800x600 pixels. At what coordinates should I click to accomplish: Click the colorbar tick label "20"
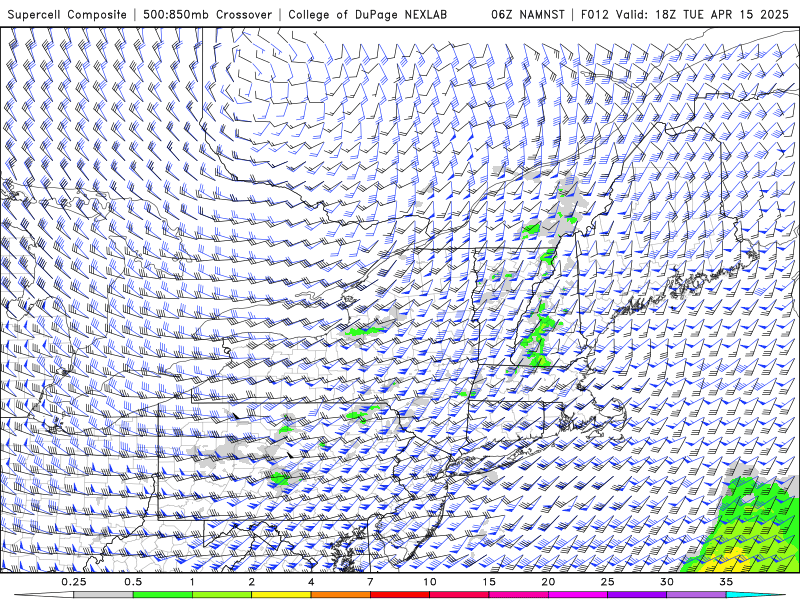(x=548, y=582)
